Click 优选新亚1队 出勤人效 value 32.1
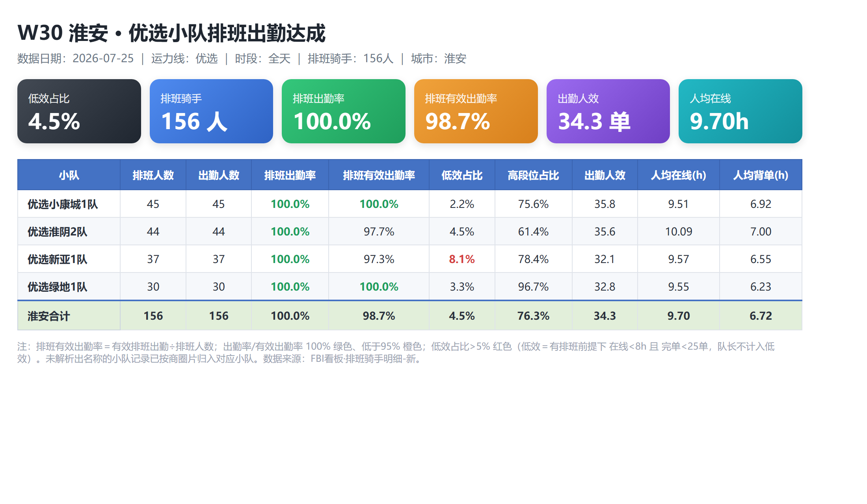This screenshot has width=867, height=504. [605, 259]
